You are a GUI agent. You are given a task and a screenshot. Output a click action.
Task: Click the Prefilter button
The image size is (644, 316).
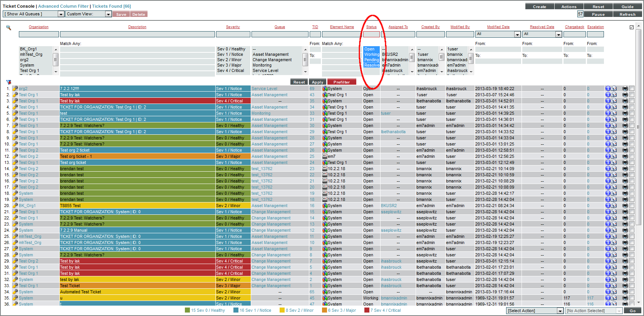coord(341,82)
